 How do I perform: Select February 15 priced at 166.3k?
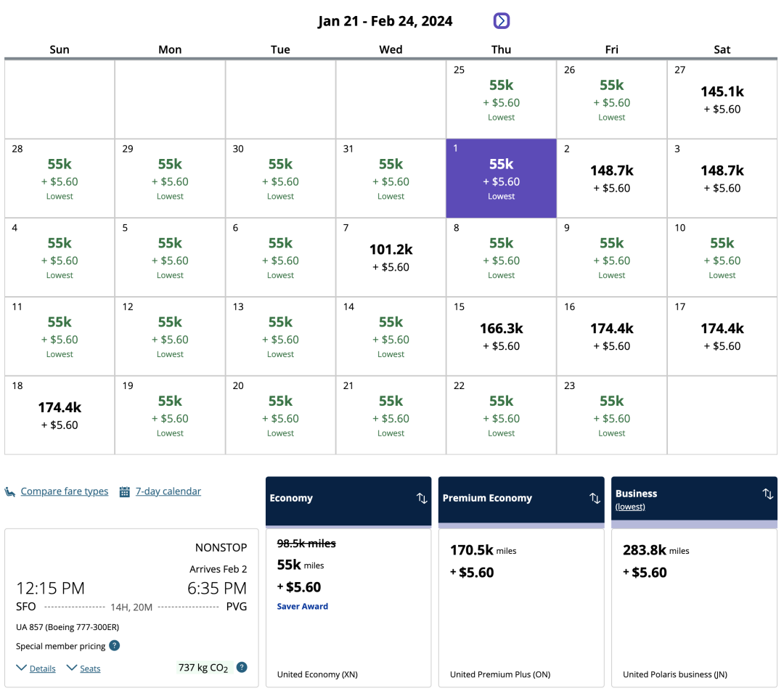pos(501,336)
